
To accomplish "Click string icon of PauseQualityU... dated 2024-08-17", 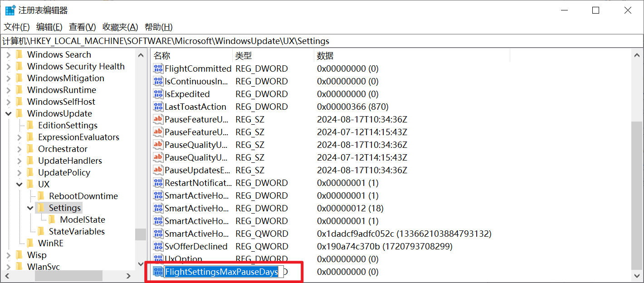I will (158, 145).
